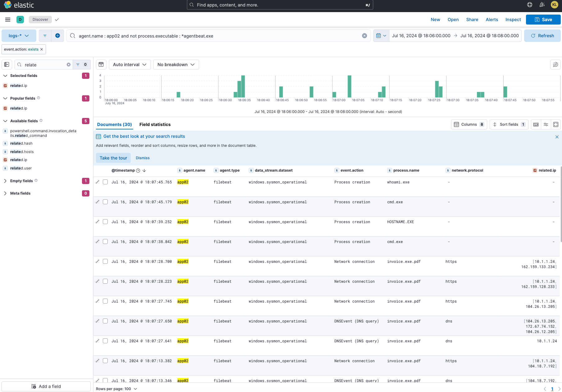Clear the query bar text

click(365, 36)
